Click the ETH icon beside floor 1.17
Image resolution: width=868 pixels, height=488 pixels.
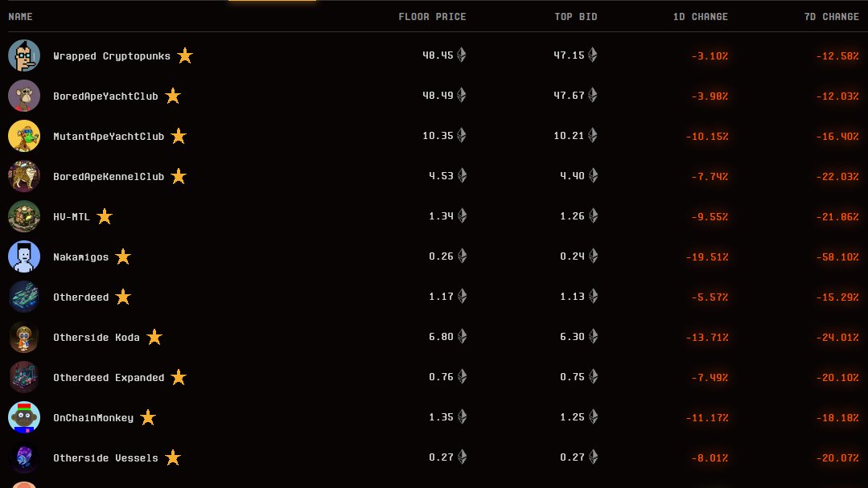(463, 296)
